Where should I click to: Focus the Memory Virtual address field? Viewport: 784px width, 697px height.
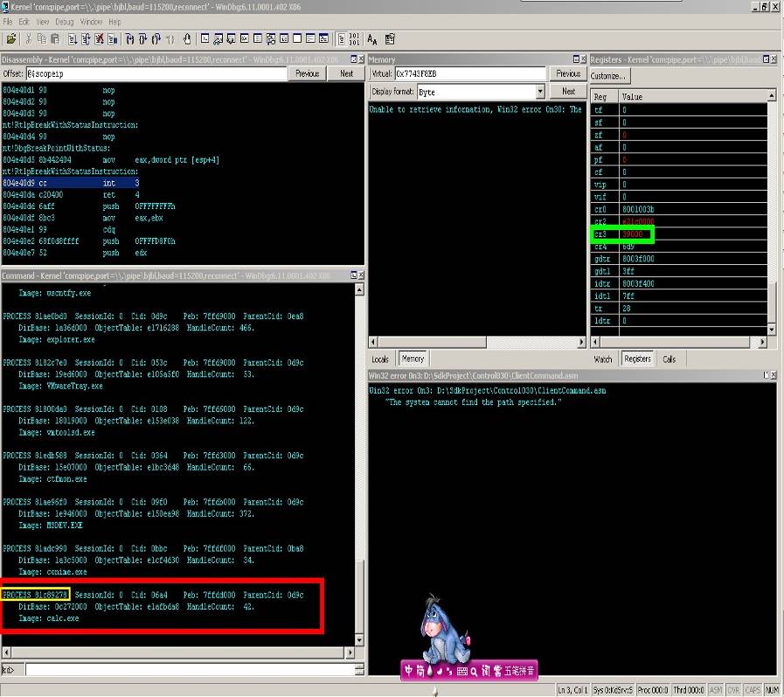pyautogui.click(x=470, y=73)
